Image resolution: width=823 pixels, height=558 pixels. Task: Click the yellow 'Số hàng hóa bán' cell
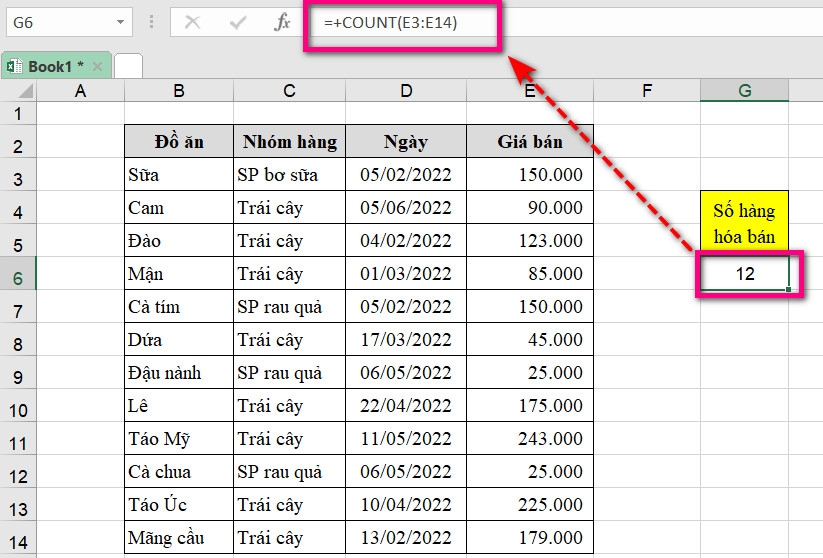point(744,223)
